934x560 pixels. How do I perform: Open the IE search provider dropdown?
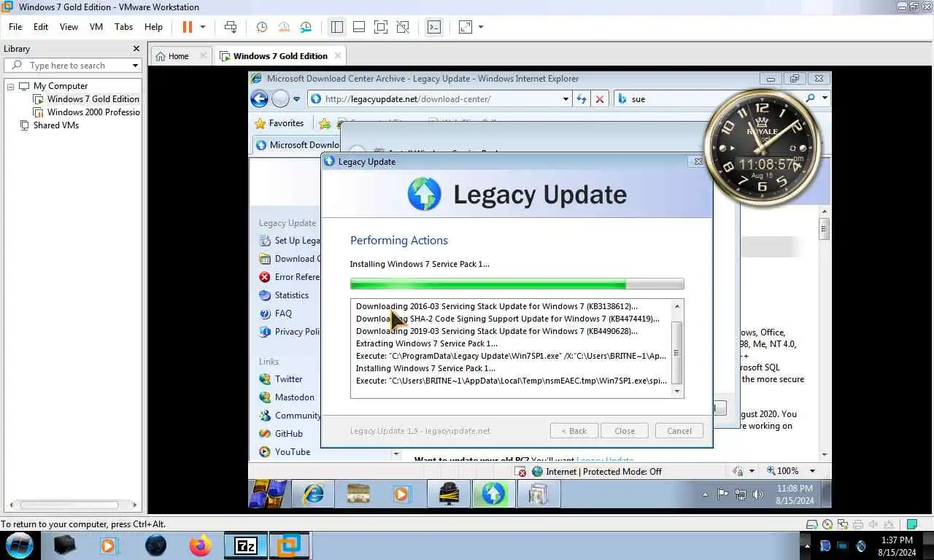coord(825,98)
